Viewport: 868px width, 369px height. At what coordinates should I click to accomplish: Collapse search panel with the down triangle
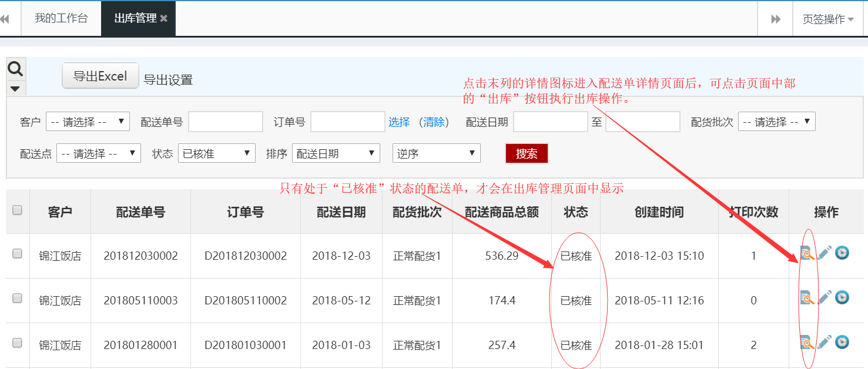[15, 89]
